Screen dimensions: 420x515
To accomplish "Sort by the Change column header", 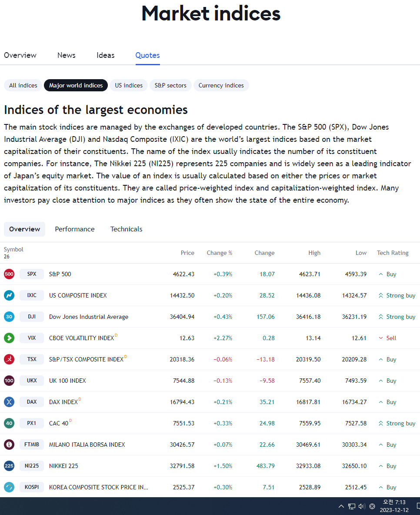I will (x=264, y=253).
